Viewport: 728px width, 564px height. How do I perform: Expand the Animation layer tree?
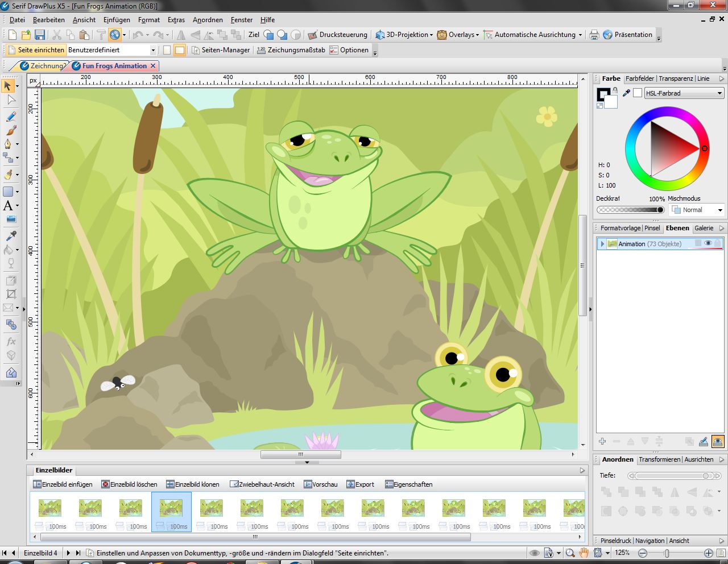tap(602, 244)
